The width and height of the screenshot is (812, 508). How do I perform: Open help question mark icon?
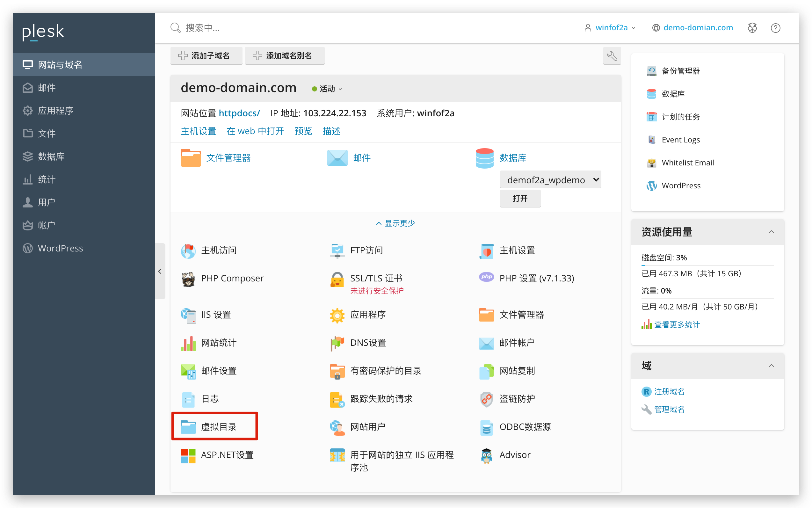click(775, 28)
